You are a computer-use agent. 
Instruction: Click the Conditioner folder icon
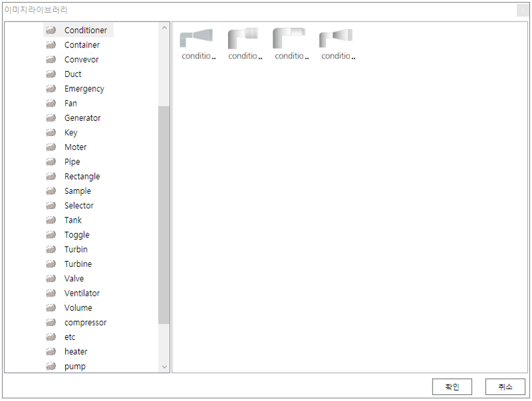coord(51,30)
